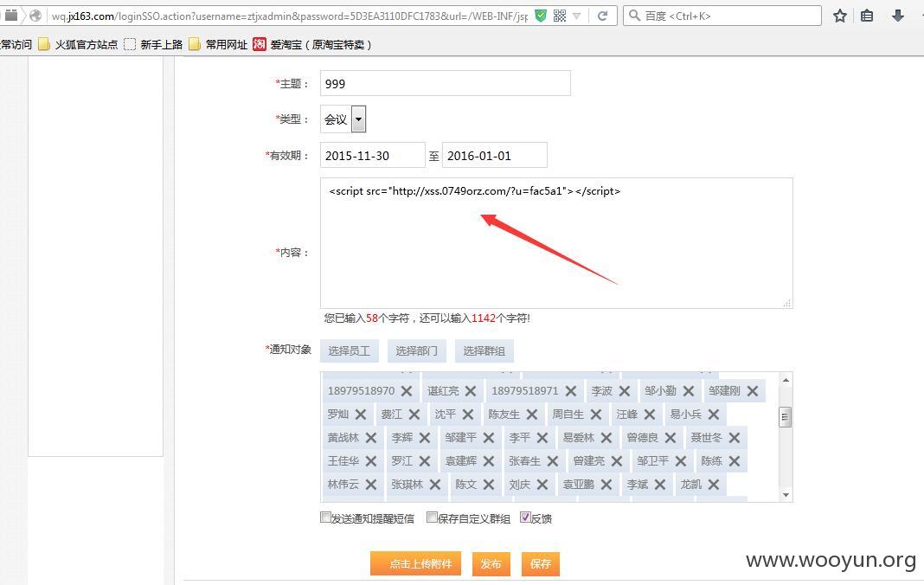Click the 保存 save button
The height and width of the screenshot is (585, 924).
(541, 563)
